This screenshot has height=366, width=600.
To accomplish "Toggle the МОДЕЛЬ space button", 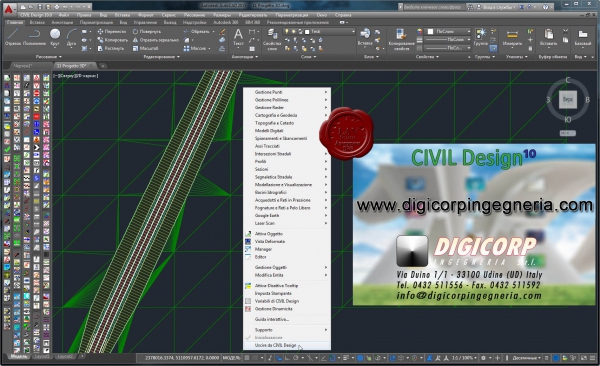I will coord(232,358).
